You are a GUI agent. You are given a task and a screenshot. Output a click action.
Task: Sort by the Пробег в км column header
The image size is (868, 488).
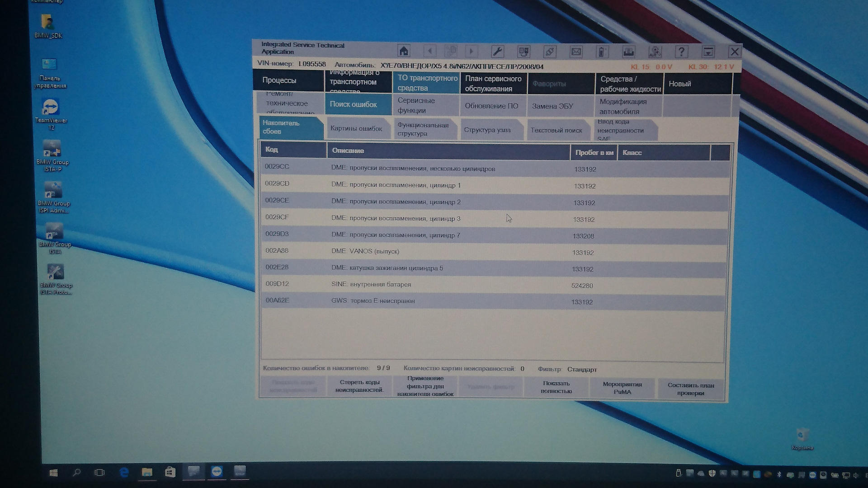(594, 153)
